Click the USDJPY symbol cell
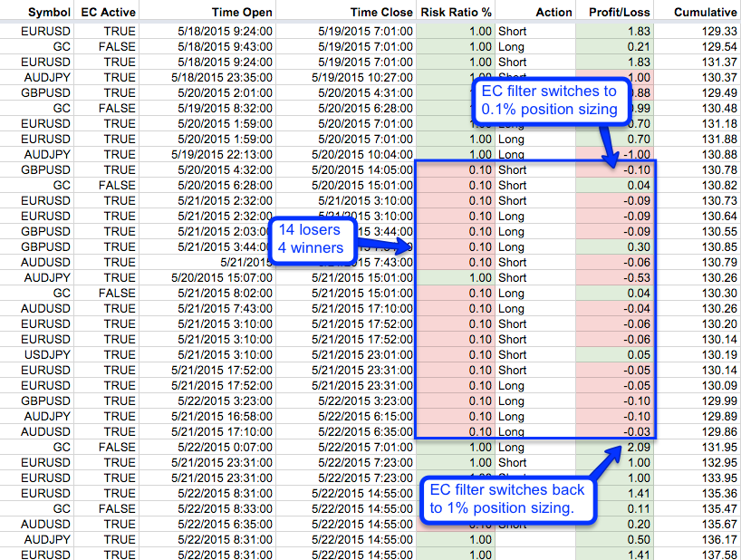Image resolution: width=741 pixels, height=560 pixels. 42,354
